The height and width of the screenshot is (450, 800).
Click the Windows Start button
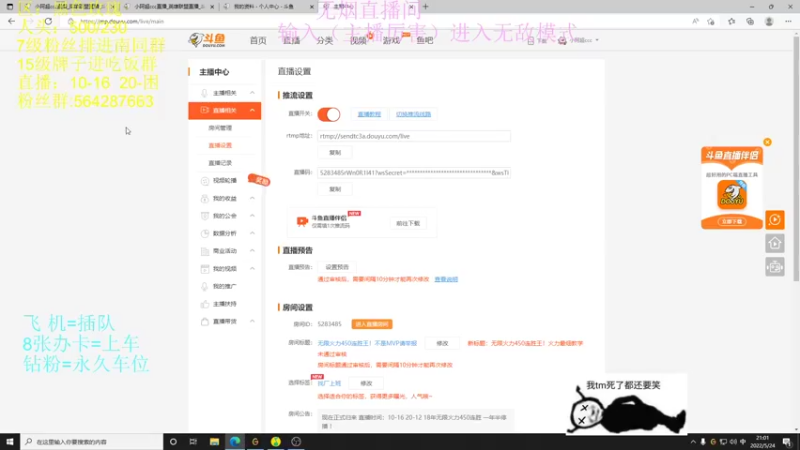10,441
